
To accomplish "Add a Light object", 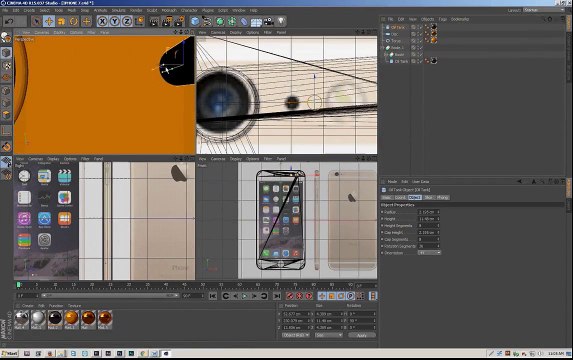I will [x=281, y=21].
